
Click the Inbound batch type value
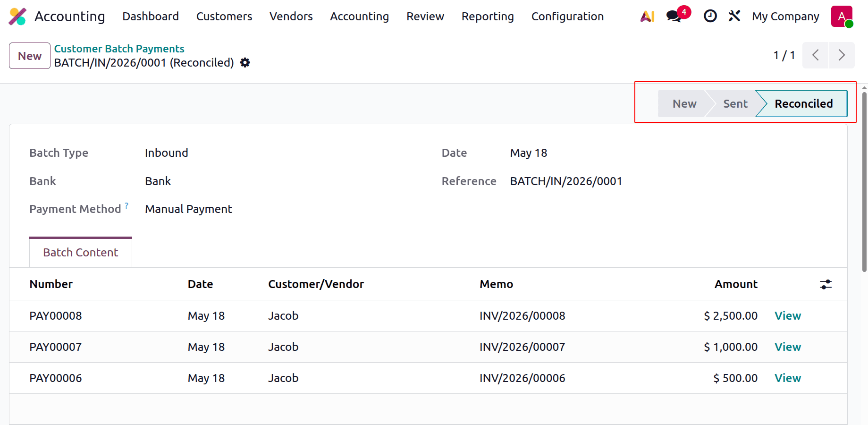tap(167, 153)
